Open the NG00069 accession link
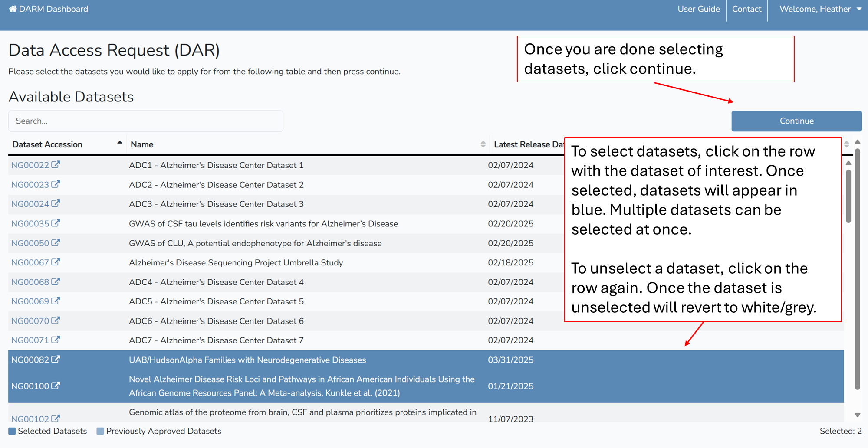This screenshot has height=448, width=868. click(x=30, y=301)
